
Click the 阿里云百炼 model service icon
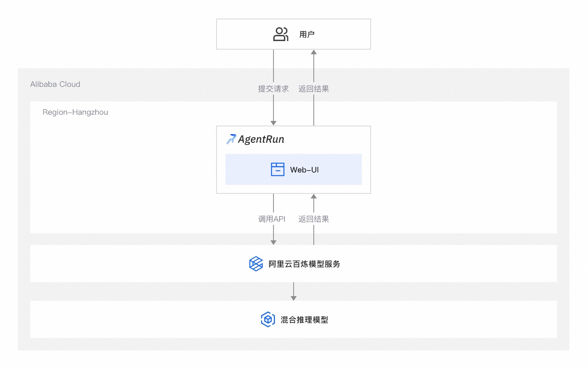(x=256, y=264)
